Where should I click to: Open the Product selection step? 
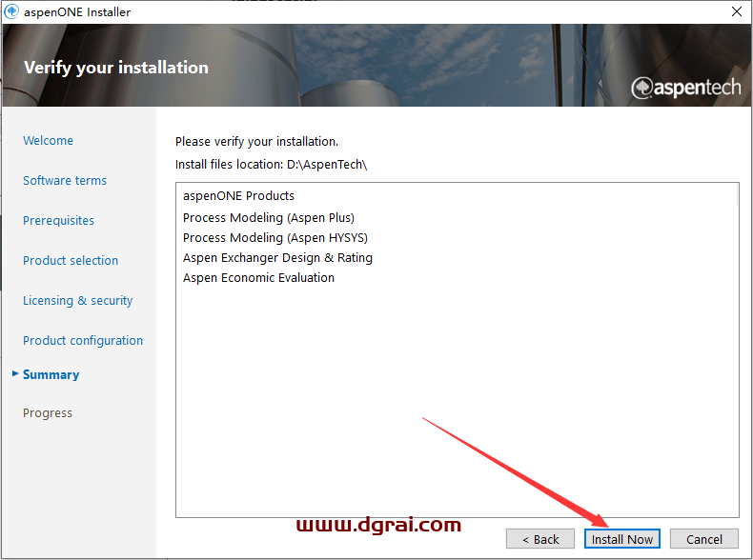pyautogui.click(x=71, y=261)
